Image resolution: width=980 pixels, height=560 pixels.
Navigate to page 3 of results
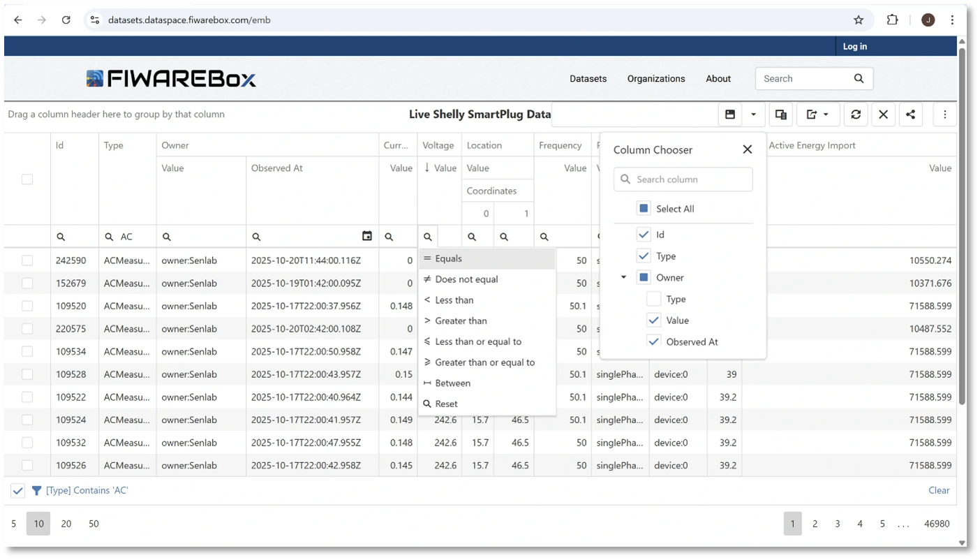838,523
